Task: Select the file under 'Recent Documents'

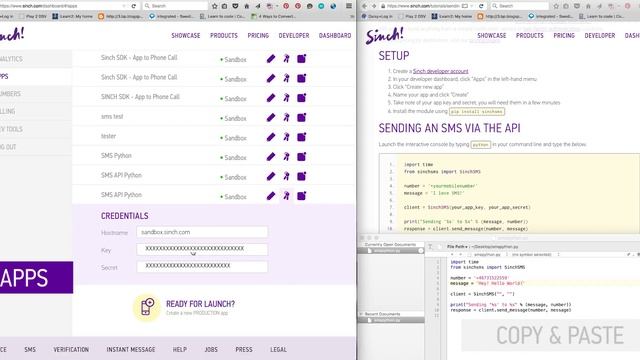Action: [391, 320]
